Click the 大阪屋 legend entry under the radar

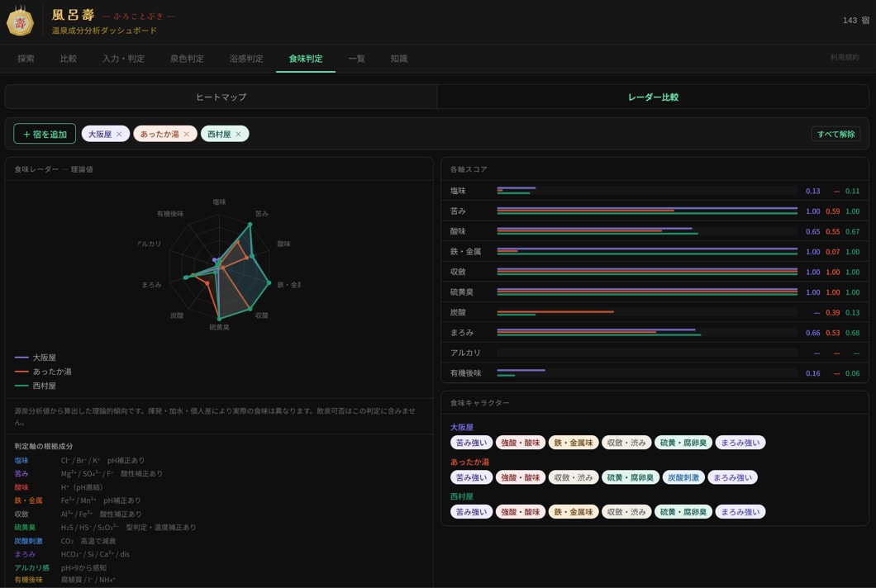click(x=36, y=358)
